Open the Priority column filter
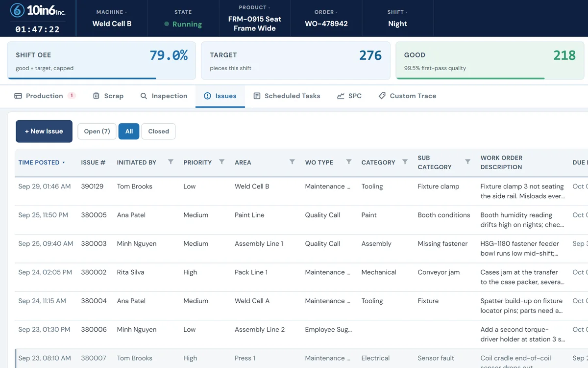Viewport: 588px width, 368px height. click(221, 162)
